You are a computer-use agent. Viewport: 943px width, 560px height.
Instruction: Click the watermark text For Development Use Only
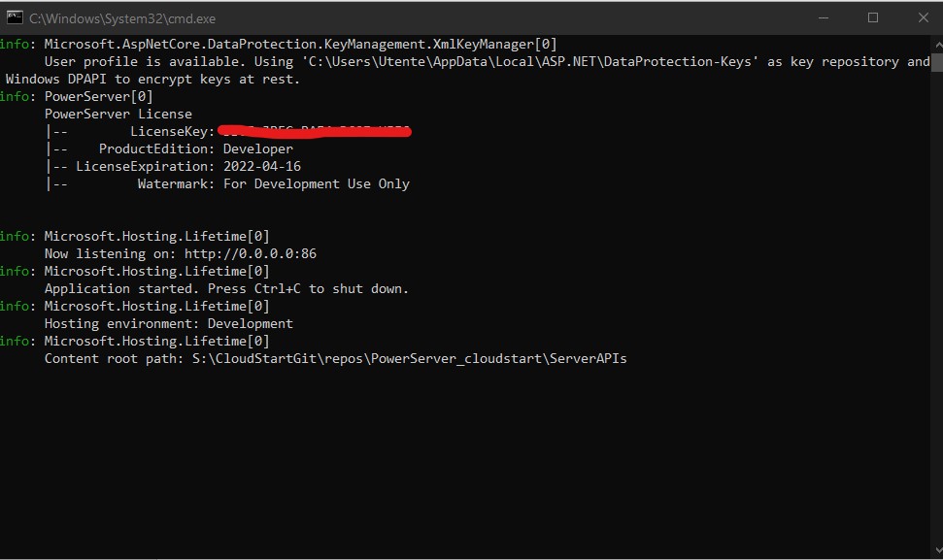tap(316, 184)
